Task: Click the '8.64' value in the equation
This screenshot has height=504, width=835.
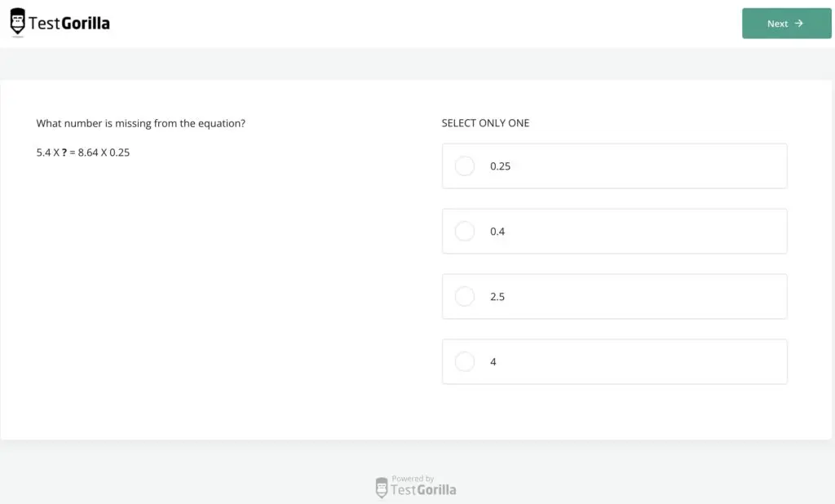Action: click(88, 153)
